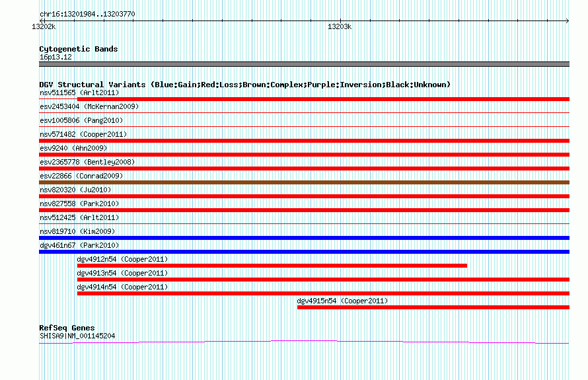Click the red bar under esv2365778
The width and height of the screenshot is (588, 380).
tap(304, 169)
